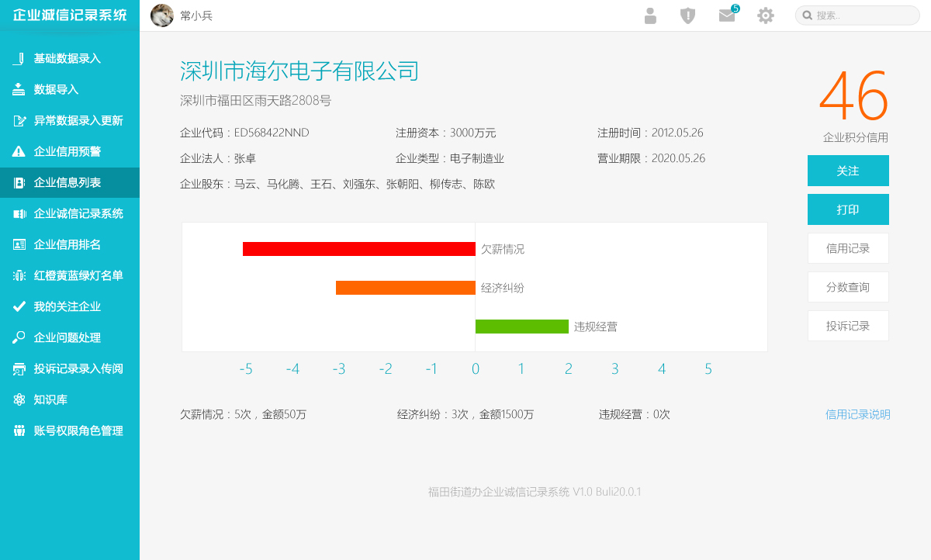The image size is (931, 560).
Task: Click the 账号权限角色管理 users icon
Action: 19,430
